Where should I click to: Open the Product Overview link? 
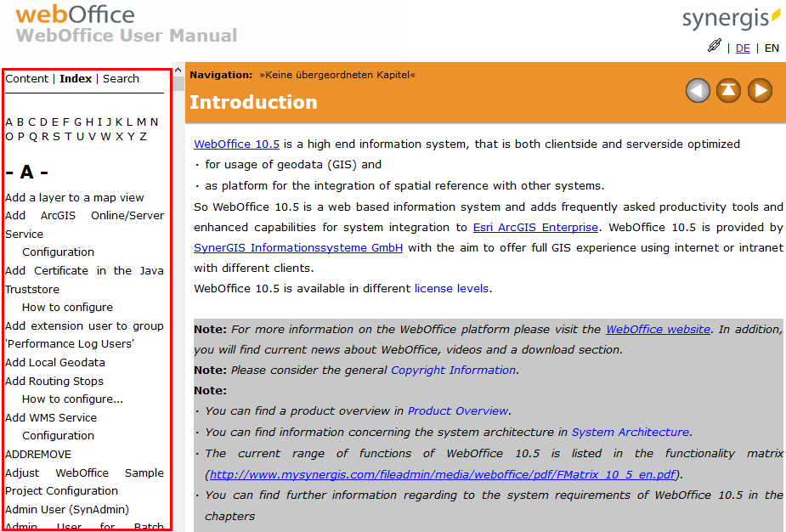[x=460, y=410]
